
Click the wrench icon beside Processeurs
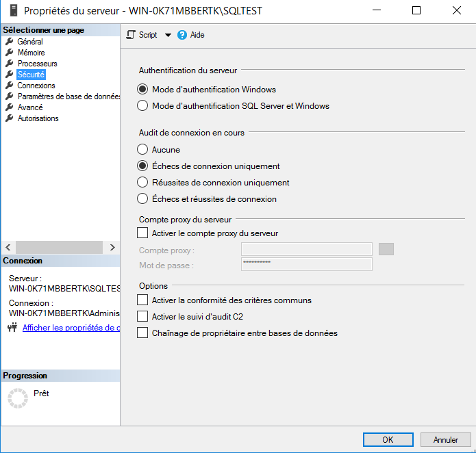click(10, 64)
